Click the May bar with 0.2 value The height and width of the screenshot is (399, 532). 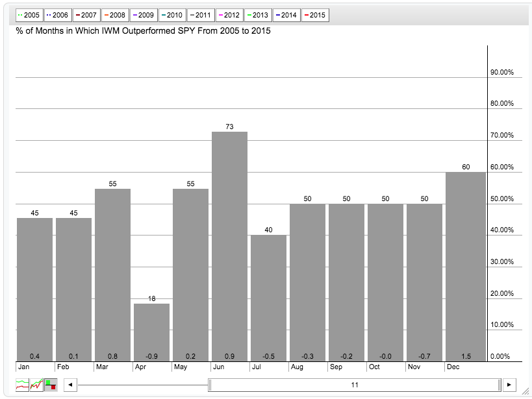tap(191, 275)
